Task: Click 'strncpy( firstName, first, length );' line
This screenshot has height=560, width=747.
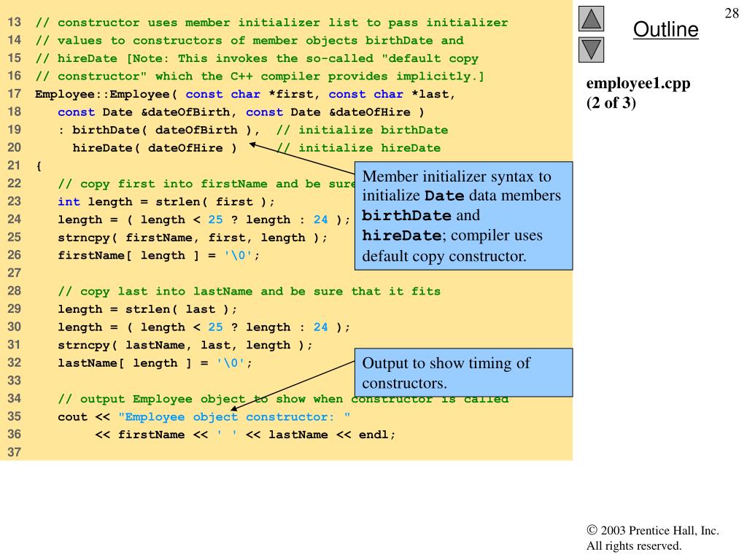Action: [193, 238]
